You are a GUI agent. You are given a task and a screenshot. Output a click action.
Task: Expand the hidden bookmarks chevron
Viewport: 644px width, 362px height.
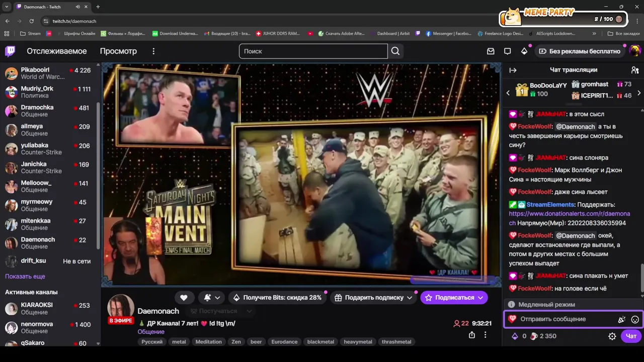click(x=594, y=34)
